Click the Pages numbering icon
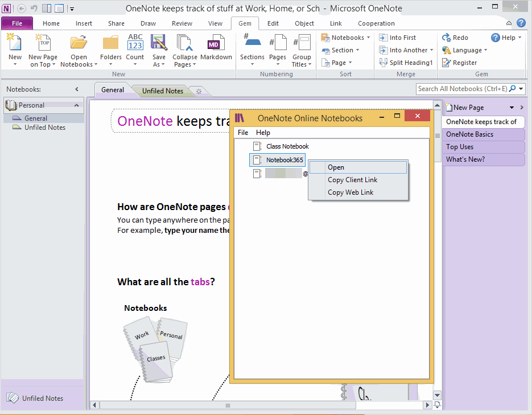This screenshot has width=532, height=415. click(278, 43)
